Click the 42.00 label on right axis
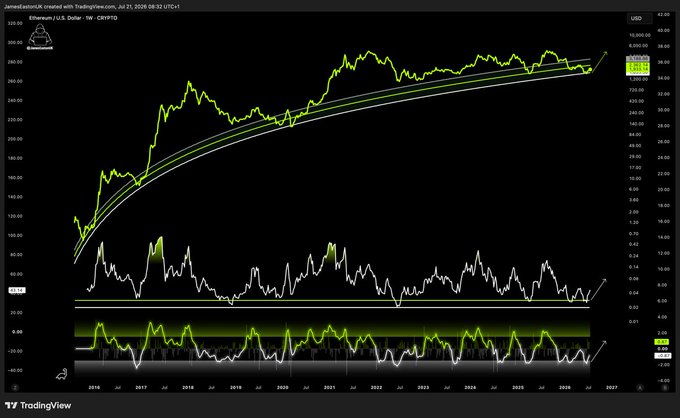Image resolution: width=680 pixels, height=418 pixels. click(664, 15)
